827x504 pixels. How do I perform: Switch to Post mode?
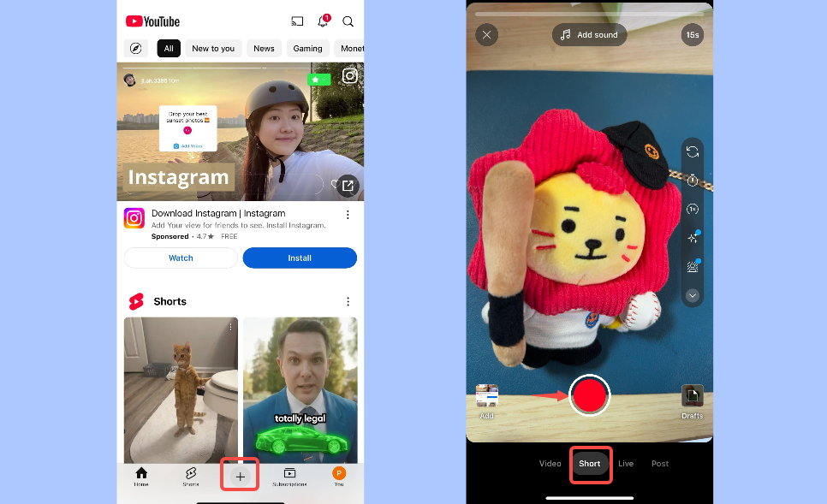pos(660,464)
